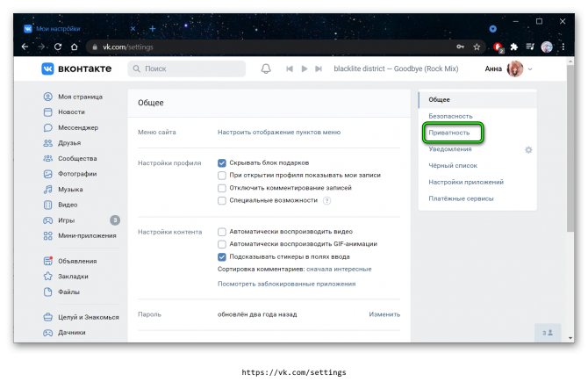Click the help question mark near Специальные возможности
Screen dimensions: 588x389
click(327, 201)
